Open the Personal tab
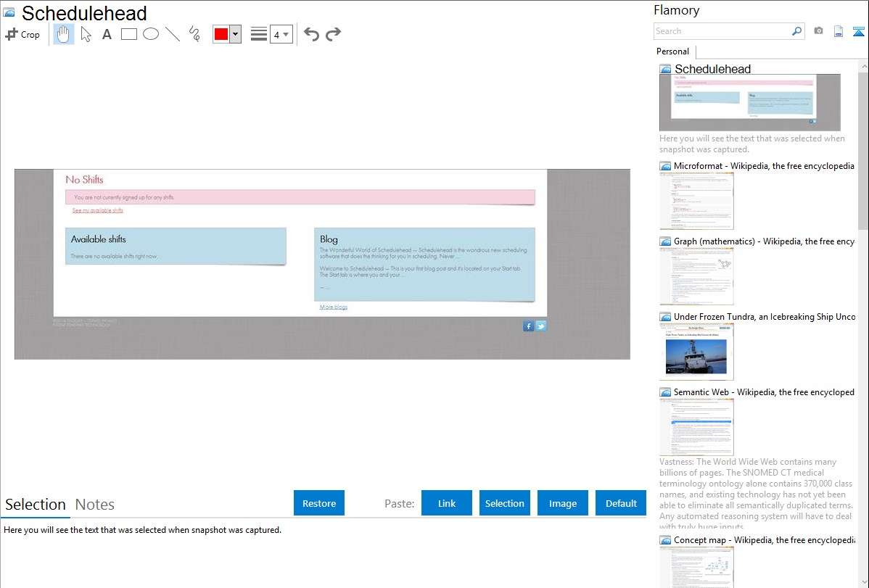Viewport: 869px width, 588px height. 672,51
